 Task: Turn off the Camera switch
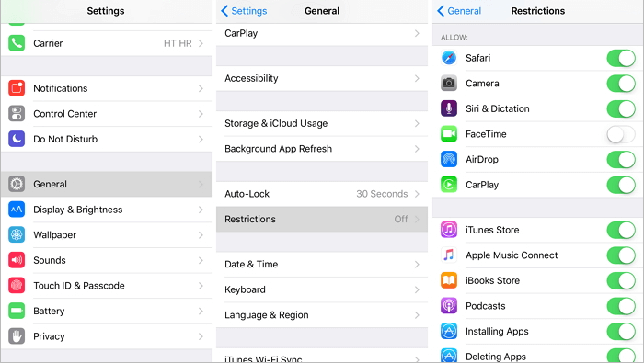coord(621,84)
